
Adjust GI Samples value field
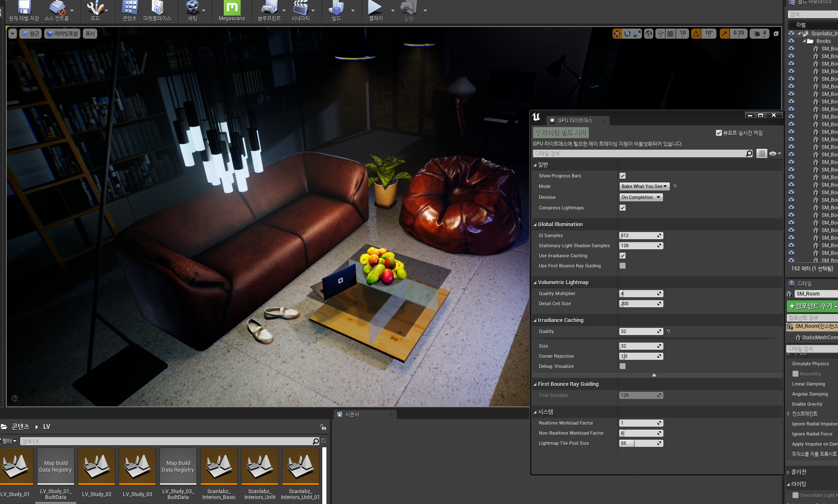[x=641, y=235]
